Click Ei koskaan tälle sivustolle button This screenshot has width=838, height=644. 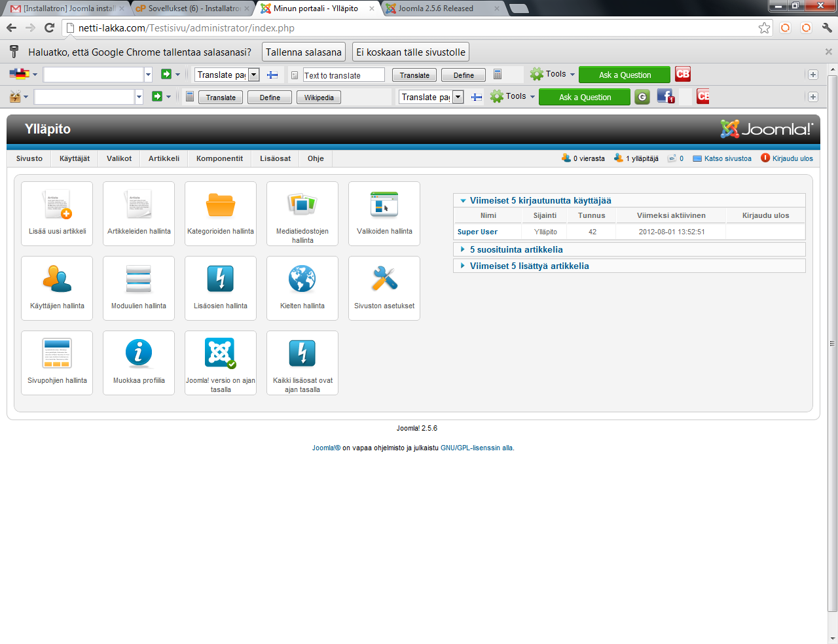[x=410, y=52]
